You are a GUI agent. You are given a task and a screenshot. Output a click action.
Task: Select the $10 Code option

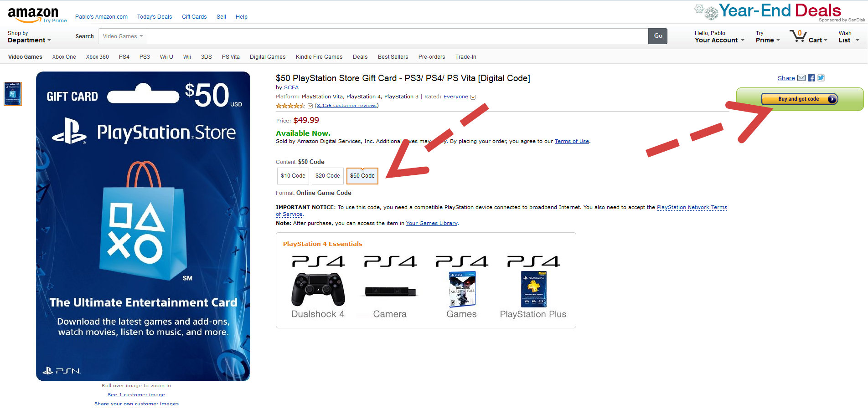pyautogui.click(x=293, y=176)
